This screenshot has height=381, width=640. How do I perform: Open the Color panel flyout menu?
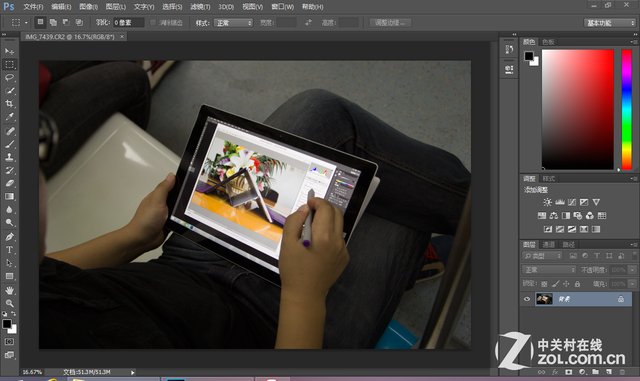click(634, 42)
